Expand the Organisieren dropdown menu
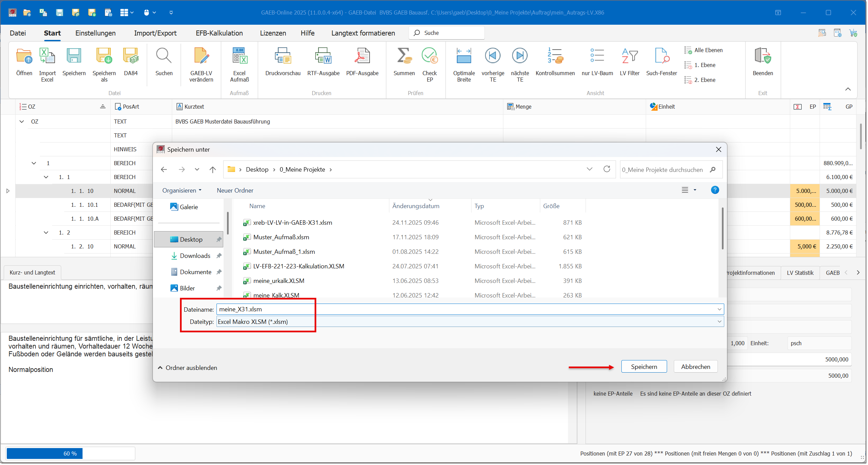This screenshot has width=868, height=465. [x=182, y=191]
